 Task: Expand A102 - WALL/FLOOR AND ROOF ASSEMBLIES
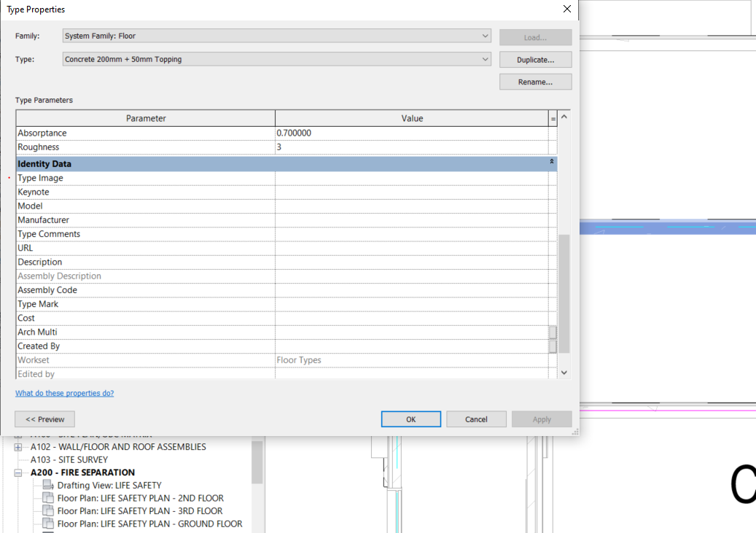coord(17,446)
